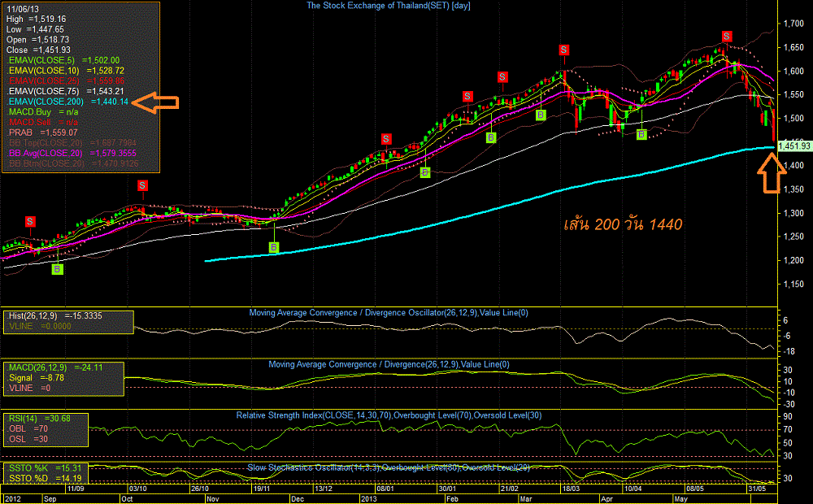Select the date '11/06/13' in the info box

[22, 9]
